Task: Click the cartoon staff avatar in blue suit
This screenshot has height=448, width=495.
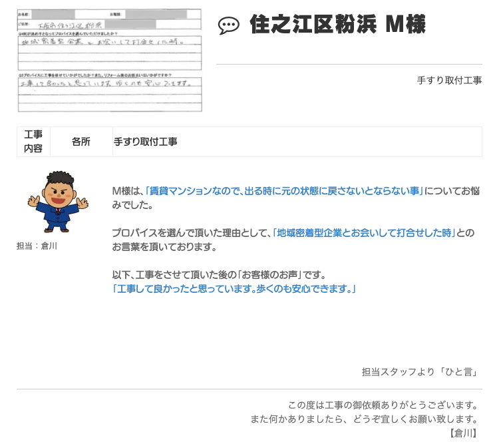Action: pyautogui.click(x=53, y=202)
